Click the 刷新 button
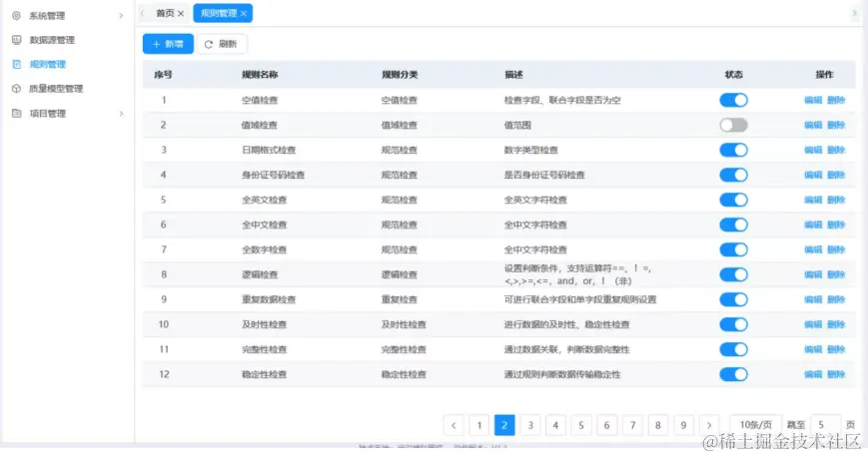The width and height of the screenshot is (868, 458). point(222,44)
